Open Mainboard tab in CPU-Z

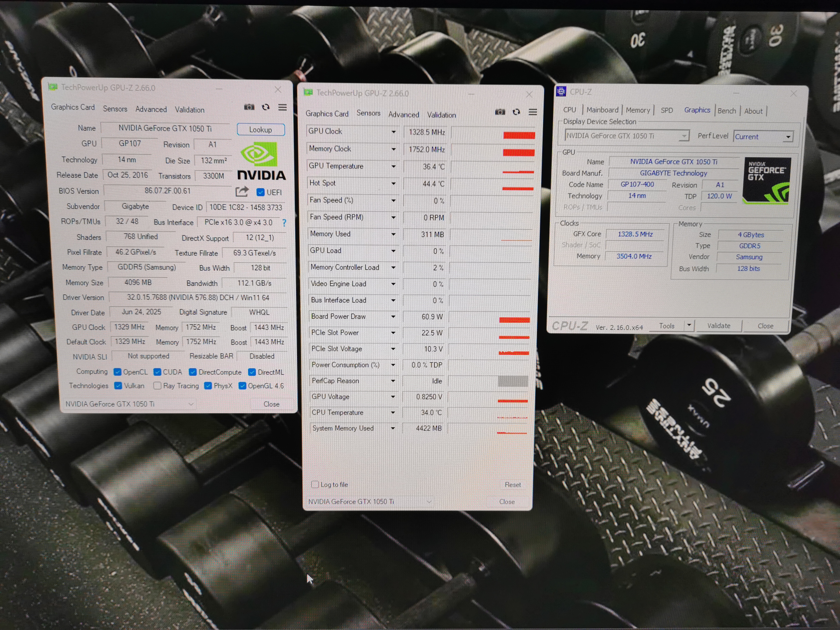tap(602, 110)
